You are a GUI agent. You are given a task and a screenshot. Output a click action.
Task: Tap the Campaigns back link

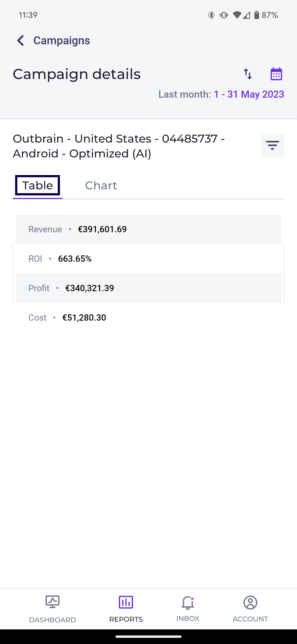(x=62, y=40)
